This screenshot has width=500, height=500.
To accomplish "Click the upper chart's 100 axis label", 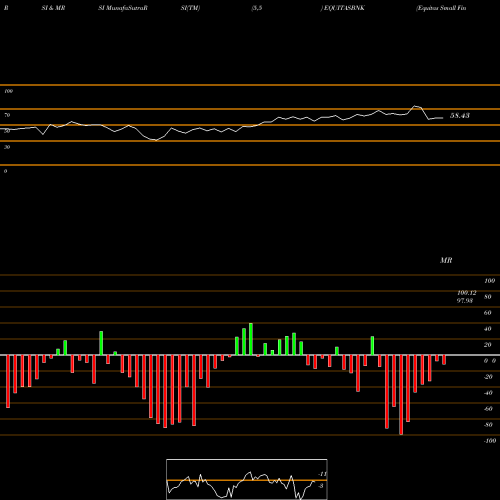I will coord(9,91).
